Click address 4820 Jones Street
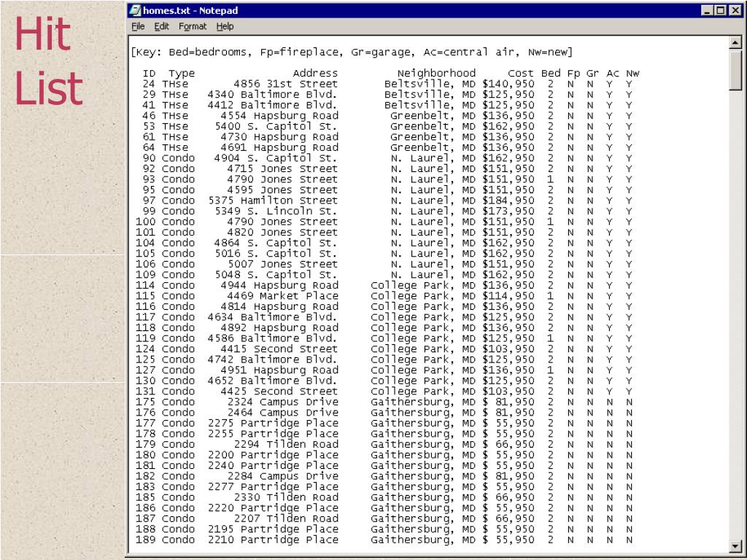The image size is (747, 560). click(x=282, y=232)
